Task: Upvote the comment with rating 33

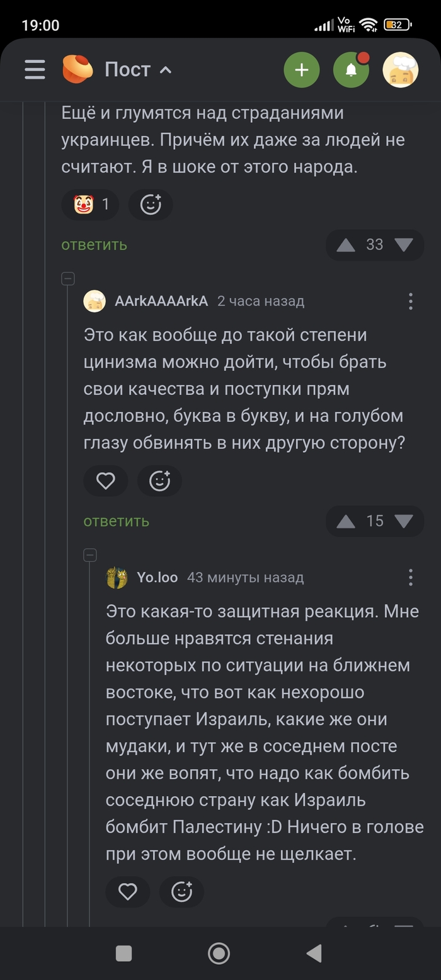Action: point(346,245)
